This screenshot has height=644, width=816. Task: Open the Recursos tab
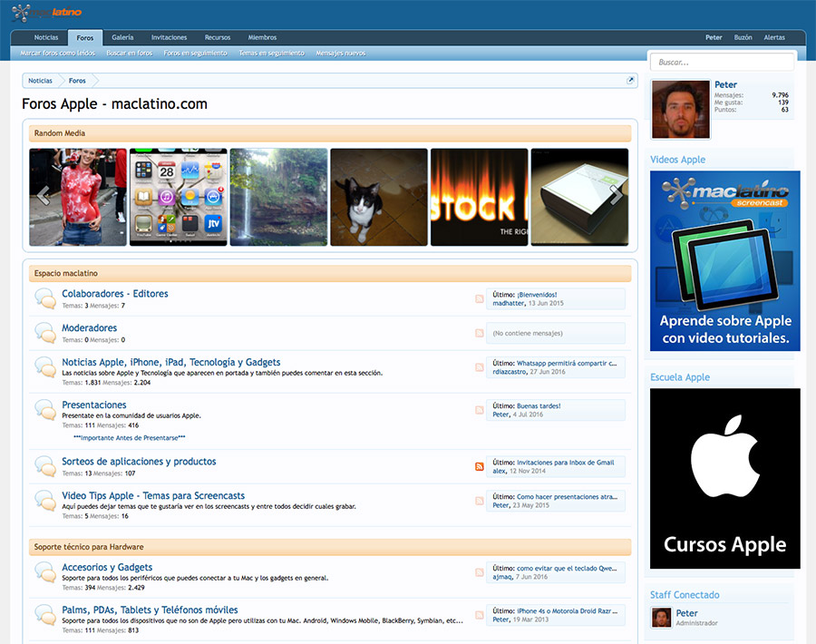[218, 37]
